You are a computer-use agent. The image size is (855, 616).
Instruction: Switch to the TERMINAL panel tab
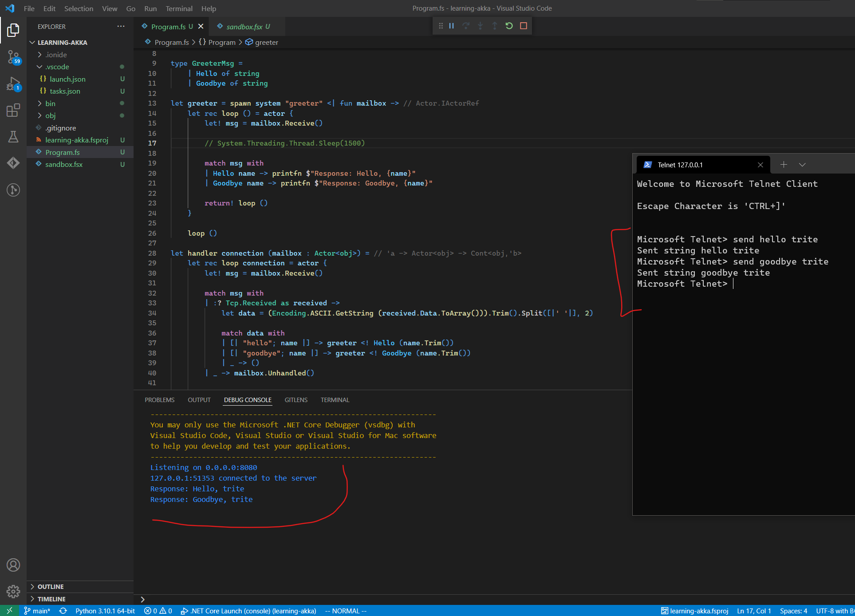(335, 400)
